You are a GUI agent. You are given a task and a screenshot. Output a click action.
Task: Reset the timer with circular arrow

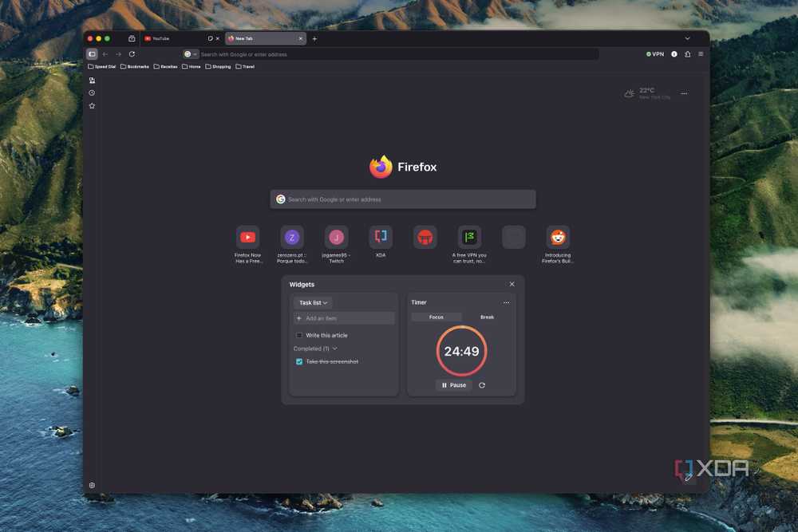coord(482,385)
